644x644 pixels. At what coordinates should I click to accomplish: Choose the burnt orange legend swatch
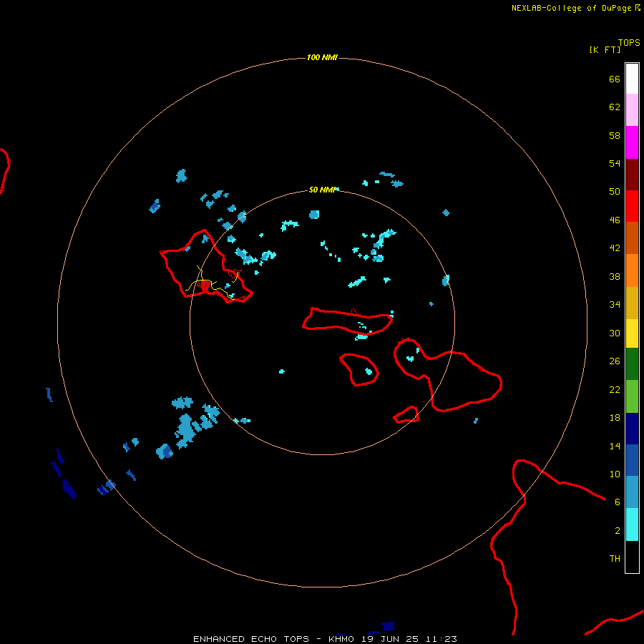632,238
